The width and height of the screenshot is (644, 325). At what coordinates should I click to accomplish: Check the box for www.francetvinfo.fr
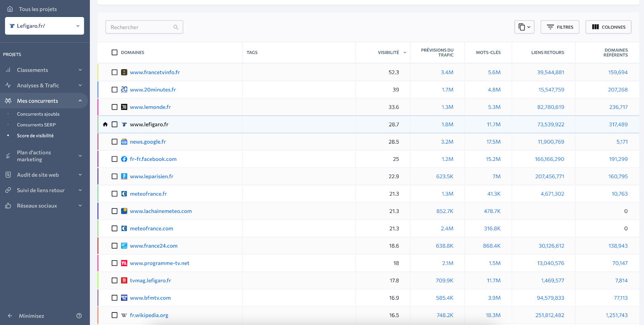pyautogui.click(x=114, y=72)
